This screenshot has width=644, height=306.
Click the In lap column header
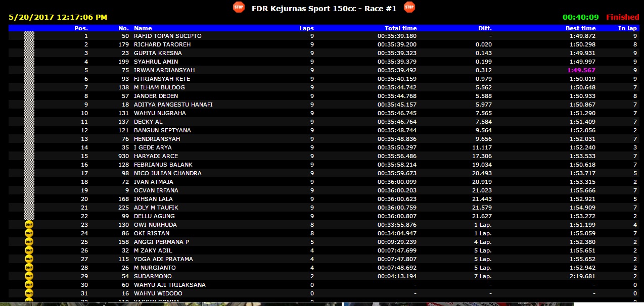point(627,28)
